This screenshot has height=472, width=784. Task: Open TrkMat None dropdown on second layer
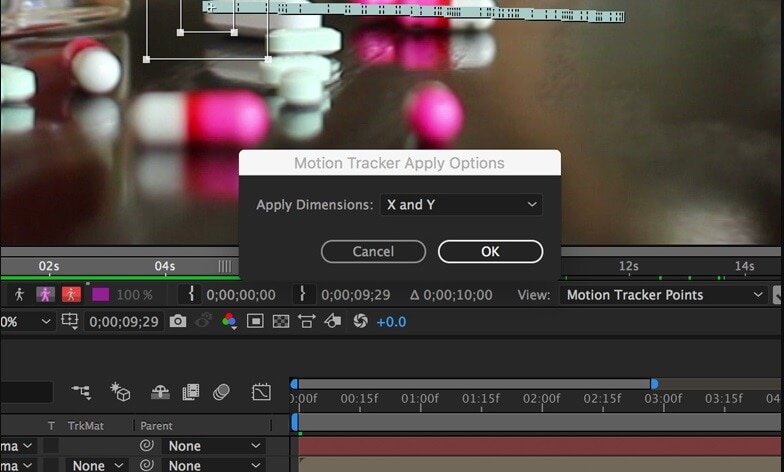(x=98, y=465)
